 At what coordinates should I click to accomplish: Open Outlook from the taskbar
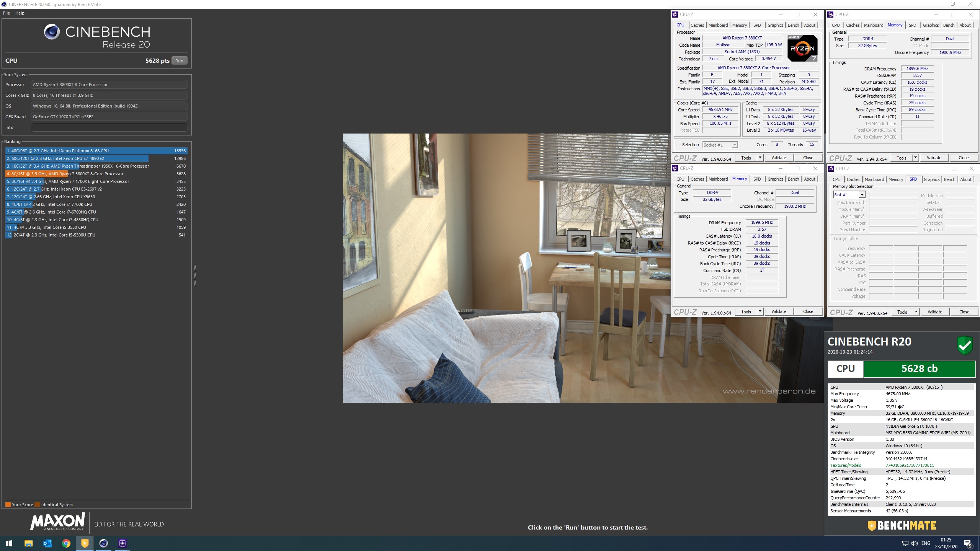click(47, 543)
